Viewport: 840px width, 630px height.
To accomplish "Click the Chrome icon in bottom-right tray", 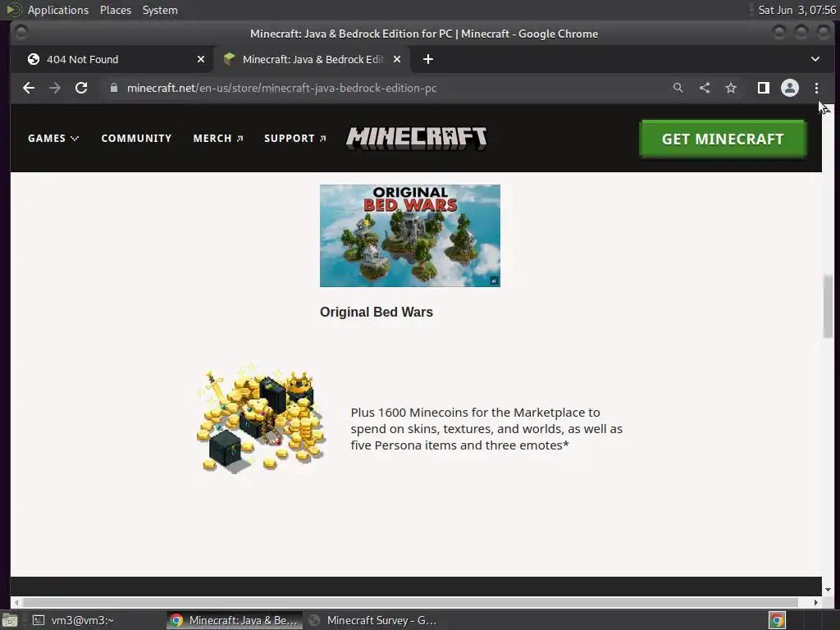I will (x=777, y=620).
